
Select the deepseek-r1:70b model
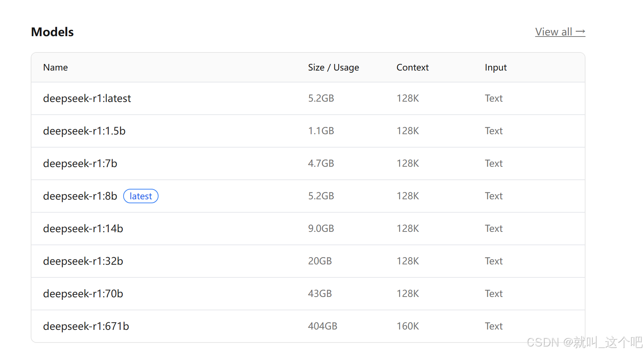click(x=83, y=294)
